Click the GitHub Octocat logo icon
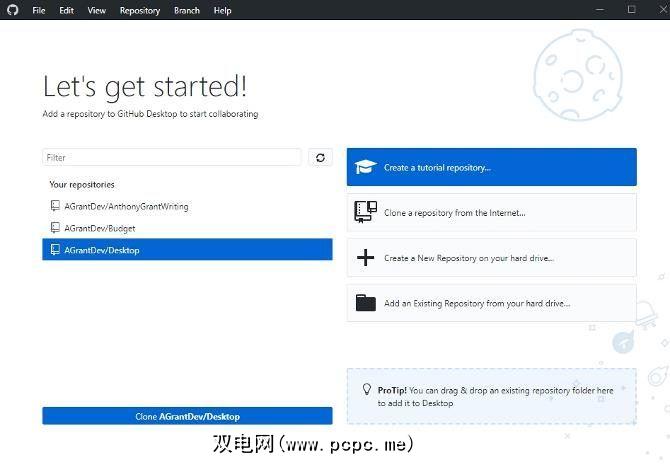 [x=13, y=10]
